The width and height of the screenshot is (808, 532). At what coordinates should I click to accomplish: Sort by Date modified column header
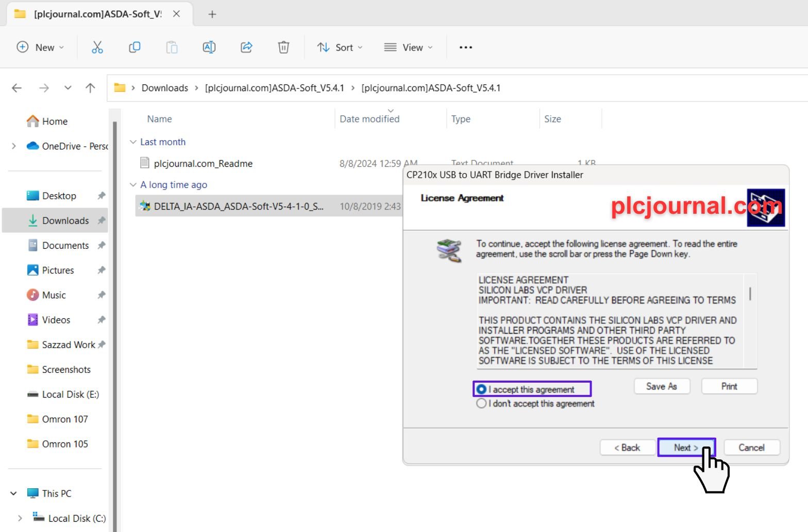(x=369, y=119)
